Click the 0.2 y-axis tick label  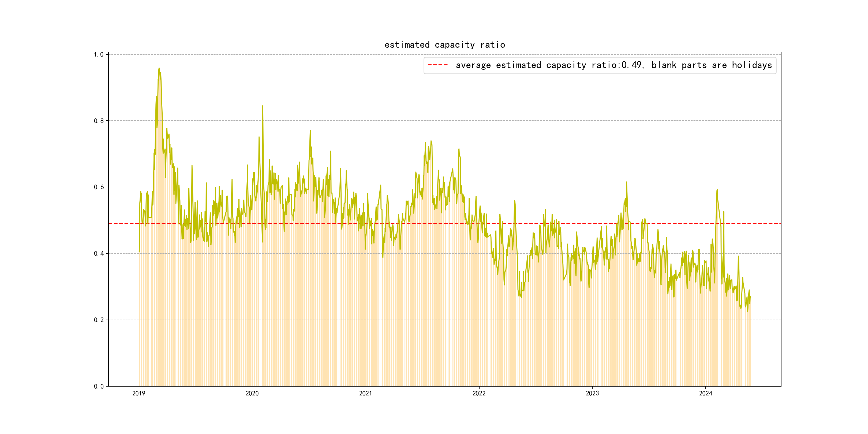pos(98,320)
